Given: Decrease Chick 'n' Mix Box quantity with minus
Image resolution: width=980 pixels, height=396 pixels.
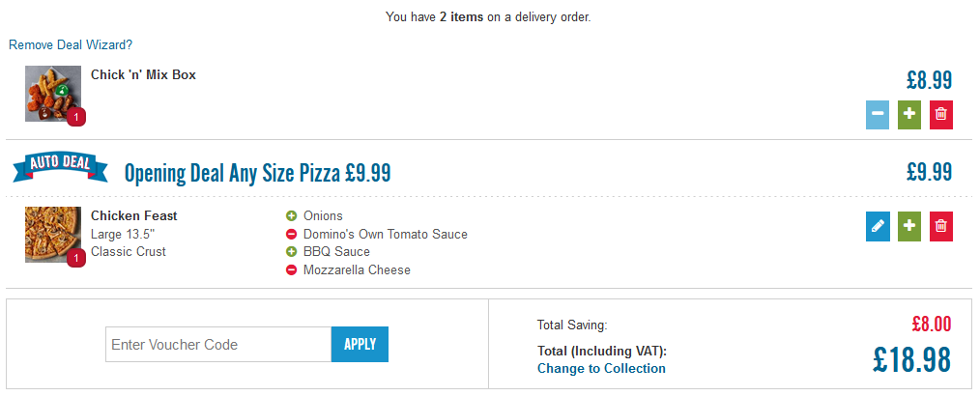Looking at the screenshot, I should point(878,114).
